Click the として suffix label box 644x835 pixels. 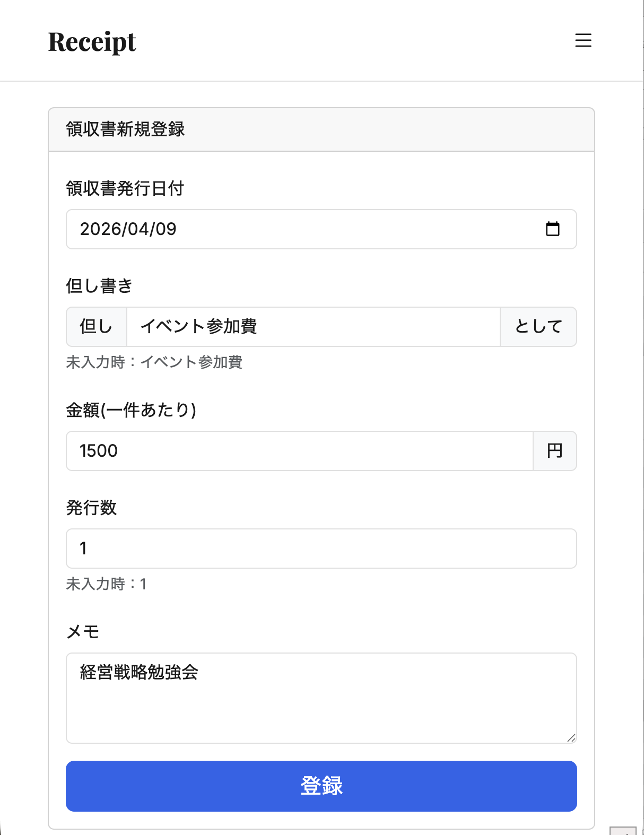[538, 327]
